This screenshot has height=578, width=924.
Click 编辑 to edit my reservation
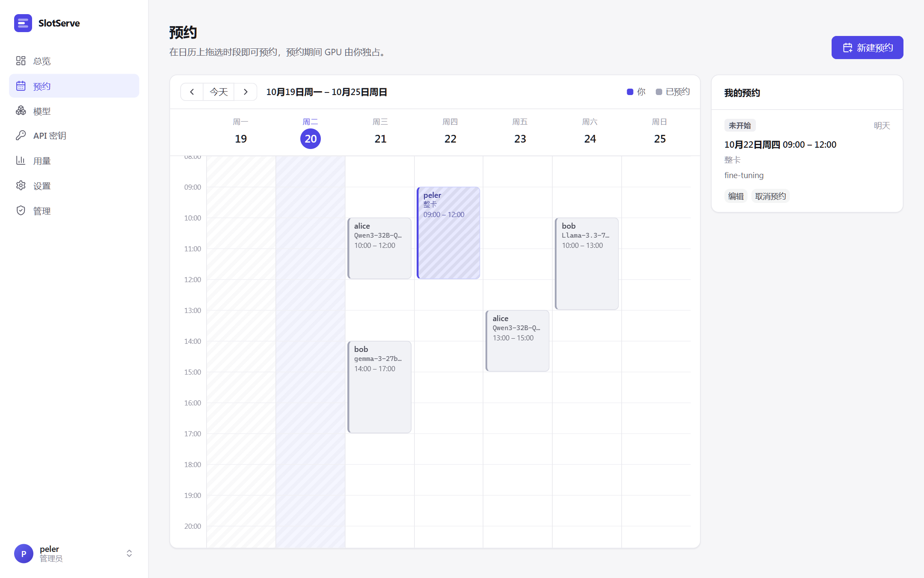(x=736, y=196)
